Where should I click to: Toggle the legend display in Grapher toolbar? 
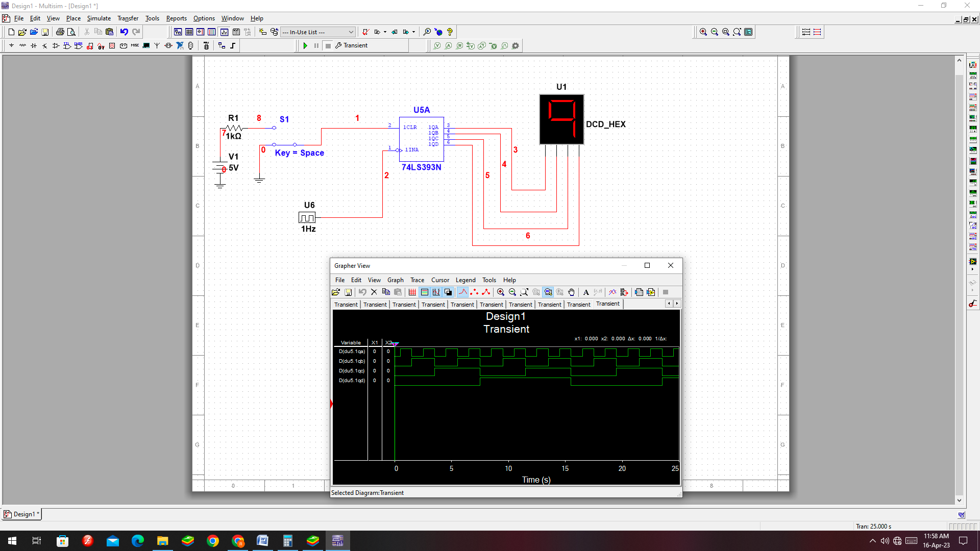[x=424, y=292]
